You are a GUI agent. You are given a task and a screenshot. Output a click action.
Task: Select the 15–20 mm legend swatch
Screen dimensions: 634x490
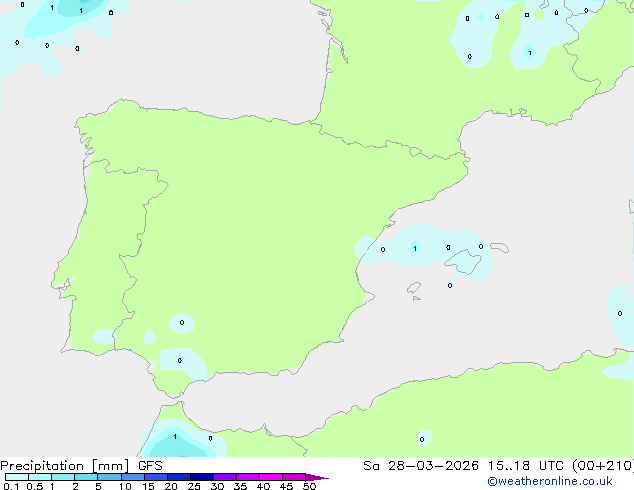pyautogui.click(x=156, y=477)
